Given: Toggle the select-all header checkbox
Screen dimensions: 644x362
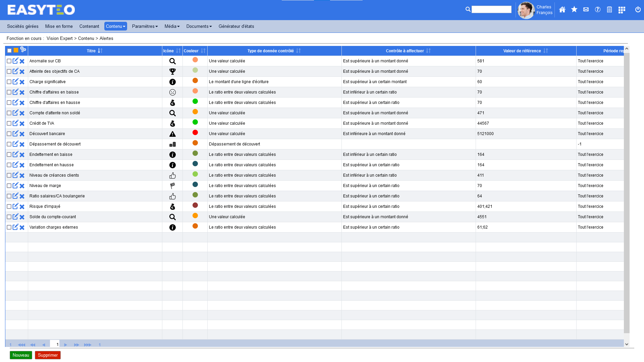Looking at the screenshot, I should coord(9,51).
